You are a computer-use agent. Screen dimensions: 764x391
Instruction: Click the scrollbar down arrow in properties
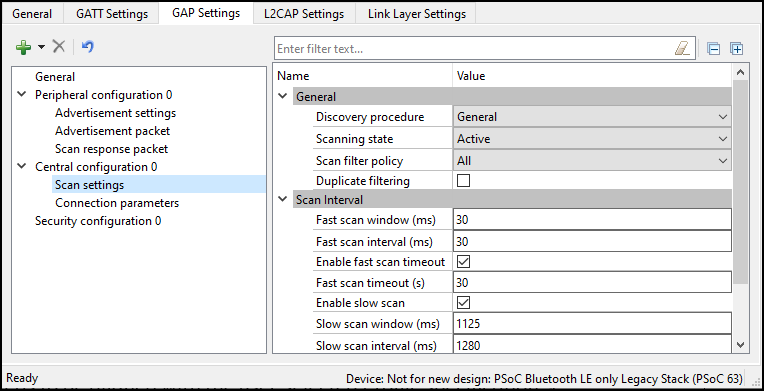741,345
